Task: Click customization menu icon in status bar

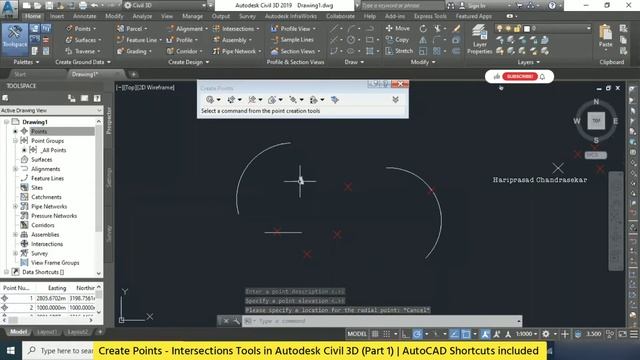Action: (633, 334)
